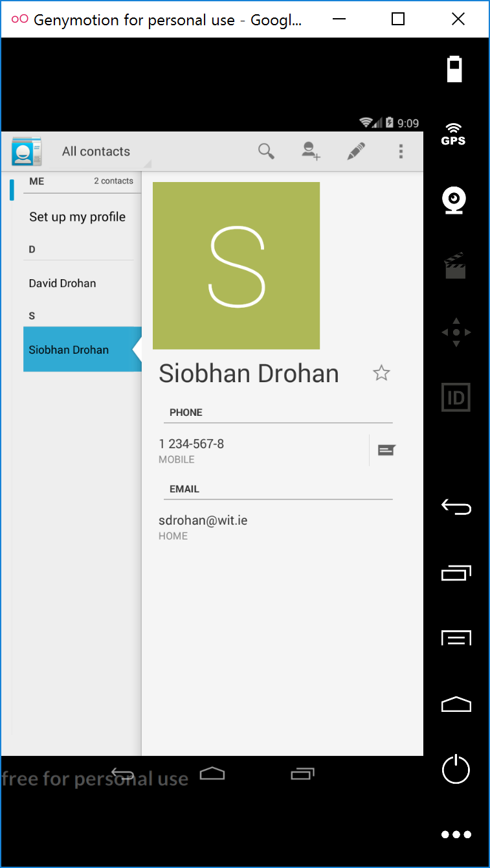
Task: Tap Genymotion sidebar Back button
Action: (456, 507)
